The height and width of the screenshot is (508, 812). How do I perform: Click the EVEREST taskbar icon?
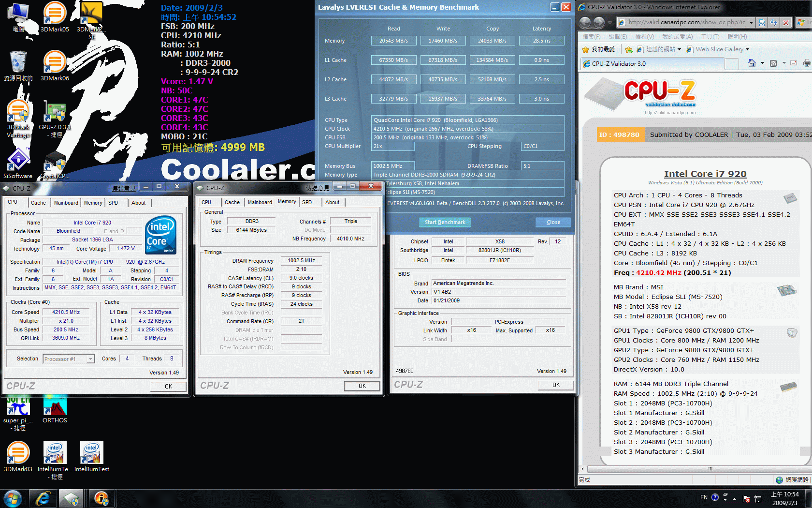coord(101,498)
